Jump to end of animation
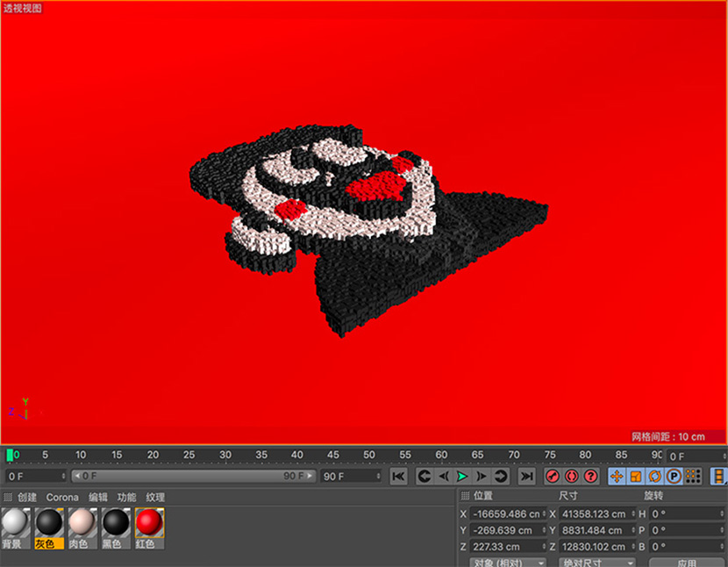This screenshot has width=728, height=567. pos(526,477)
